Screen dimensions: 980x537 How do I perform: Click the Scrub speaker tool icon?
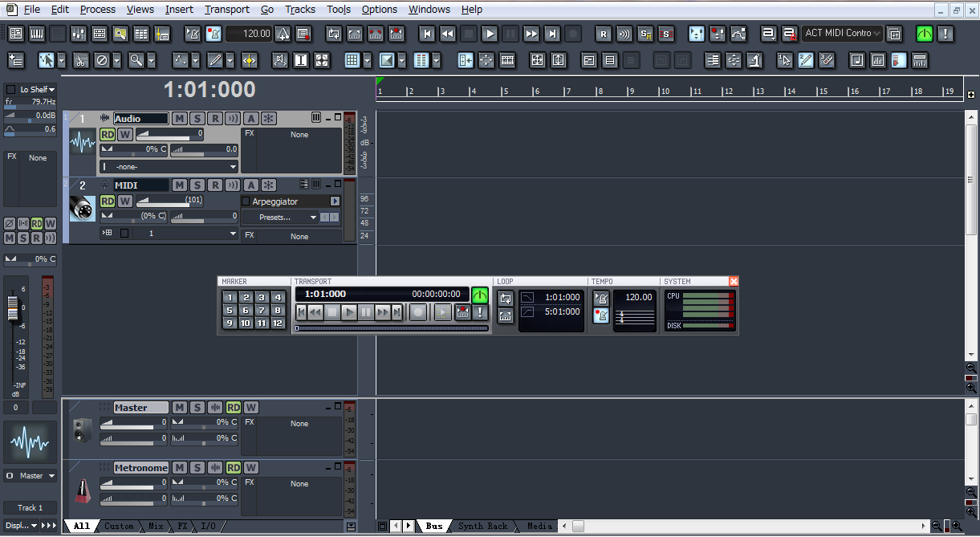pos(280,60)
